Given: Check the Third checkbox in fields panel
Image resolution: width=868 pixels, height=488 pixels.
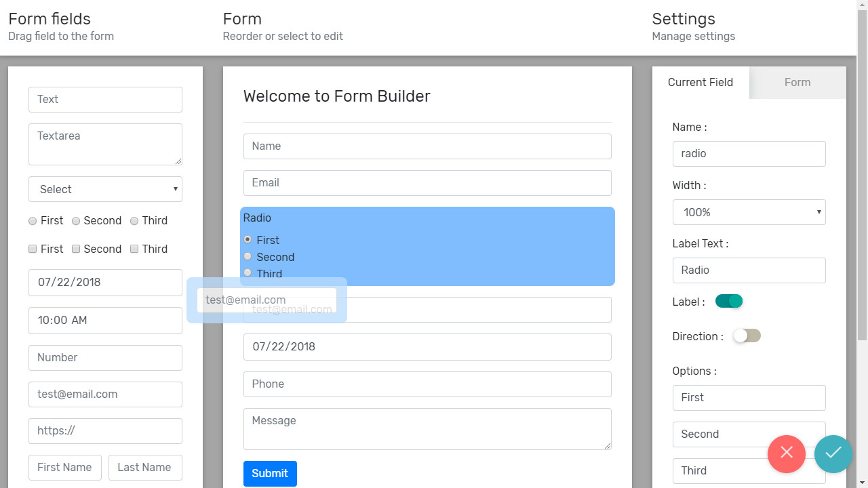Looking at the screenshot, I should (x=134, y=249).
